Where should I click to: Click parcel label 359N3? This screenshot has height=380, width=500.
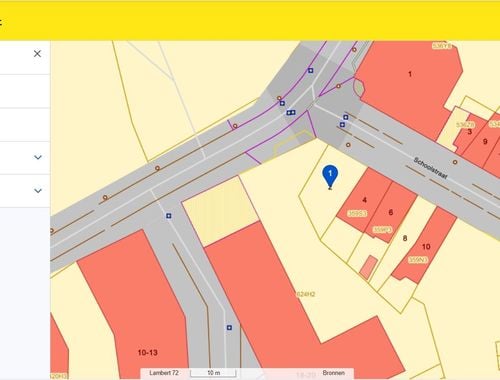coord(418,259)
